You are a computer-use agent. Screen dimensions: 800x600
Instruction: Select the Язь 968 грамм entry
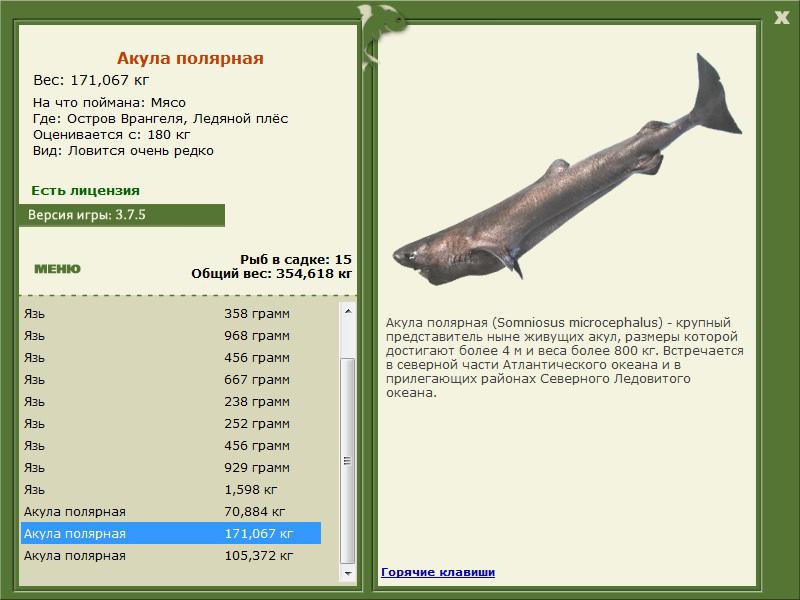[171, 336]
